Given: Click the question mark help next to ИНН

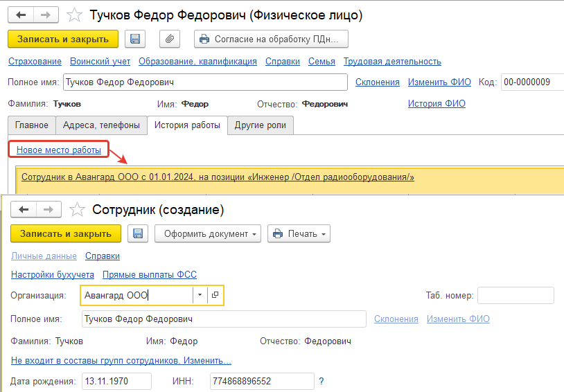Looking at the screenshot, I should (x=321, y=381).
